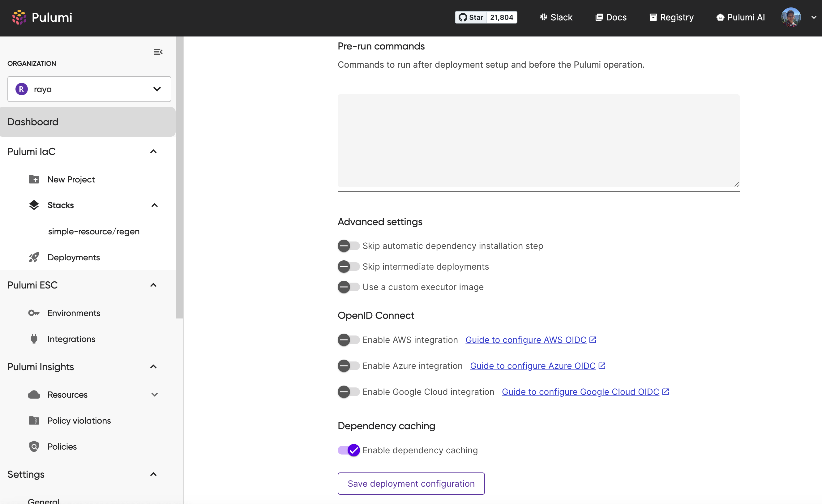Click external link icon after AWS OIDC

click(x=593, y=340)
